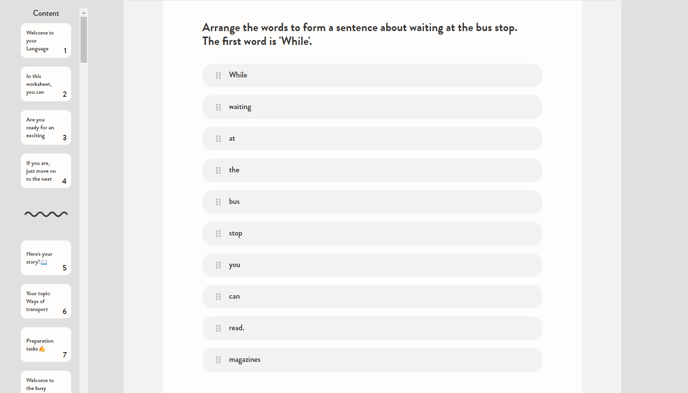The width and height of the screenshot is (688, 393).
Task: Go to slide 3 'Are you ready for an exciting'
Action: 46,127
